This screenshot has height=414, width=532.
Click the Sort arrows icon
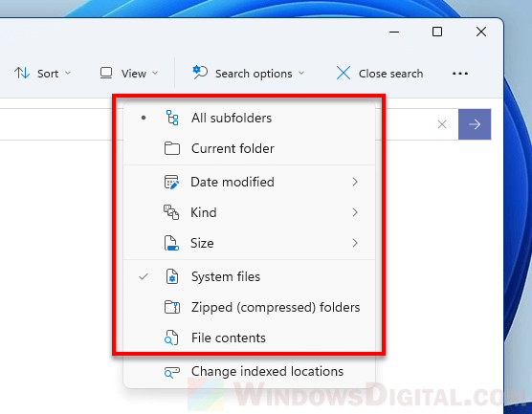click(22, 74)
